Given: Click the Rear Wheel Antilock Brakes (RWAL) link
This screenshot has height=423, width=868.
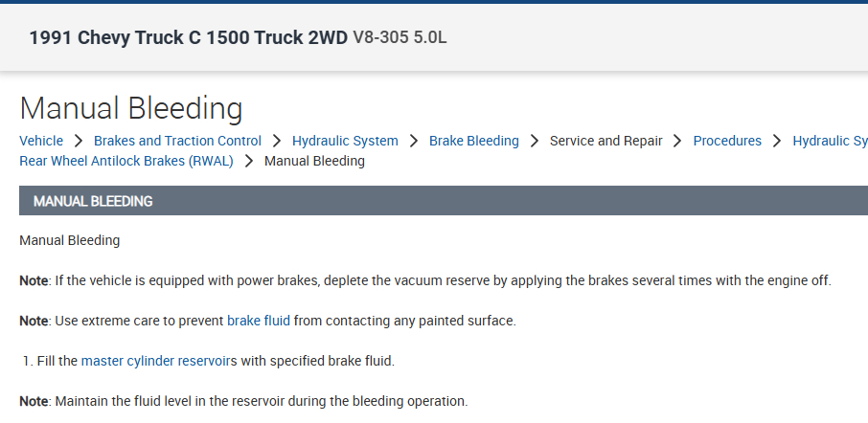Looking at the screenshot, I should (126, 161).
